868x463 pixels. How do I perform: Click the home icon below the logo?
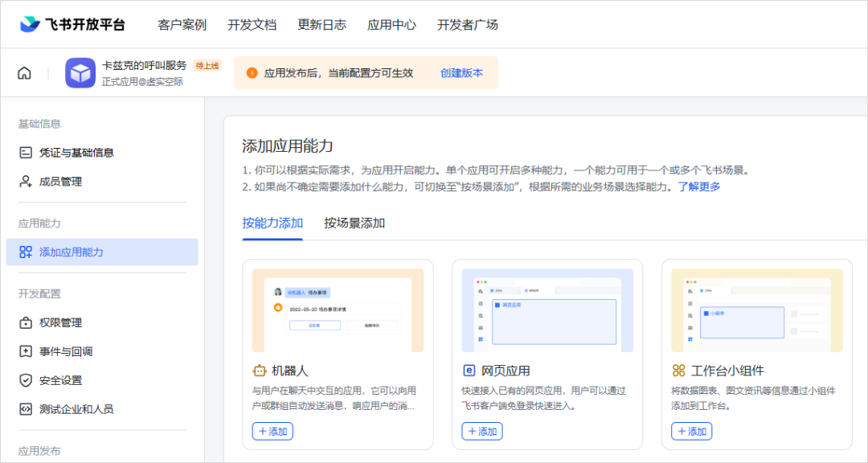(24, 72)
